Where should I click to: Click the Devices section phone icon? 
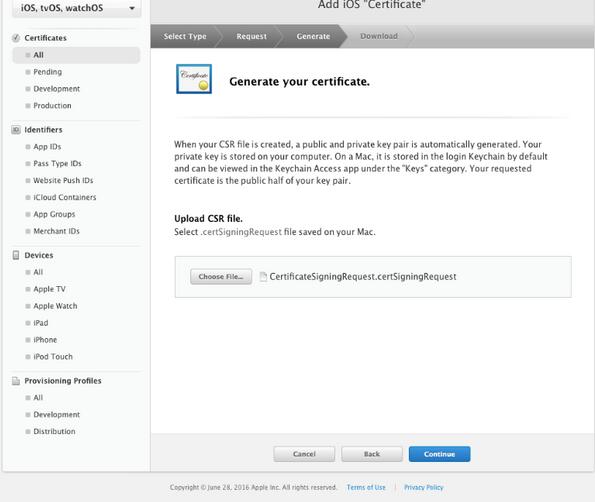click(x=16, y=255)
